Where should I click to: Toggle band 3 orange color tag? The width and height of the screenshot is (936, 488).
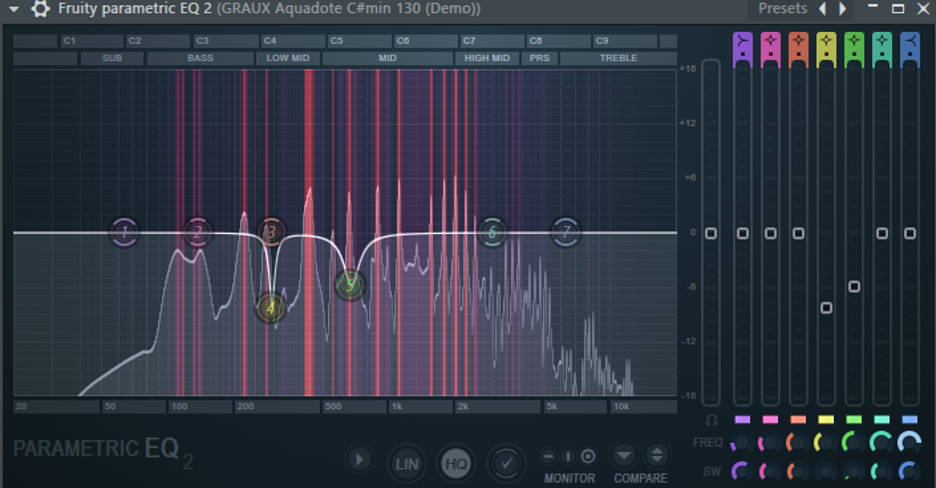coord(798,419)
